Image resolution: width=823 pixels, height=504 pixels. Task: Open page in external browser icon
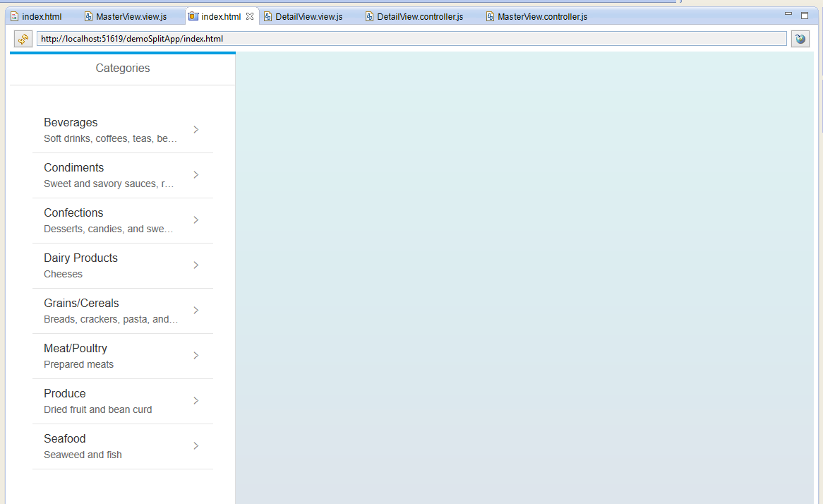click(800, 39)
